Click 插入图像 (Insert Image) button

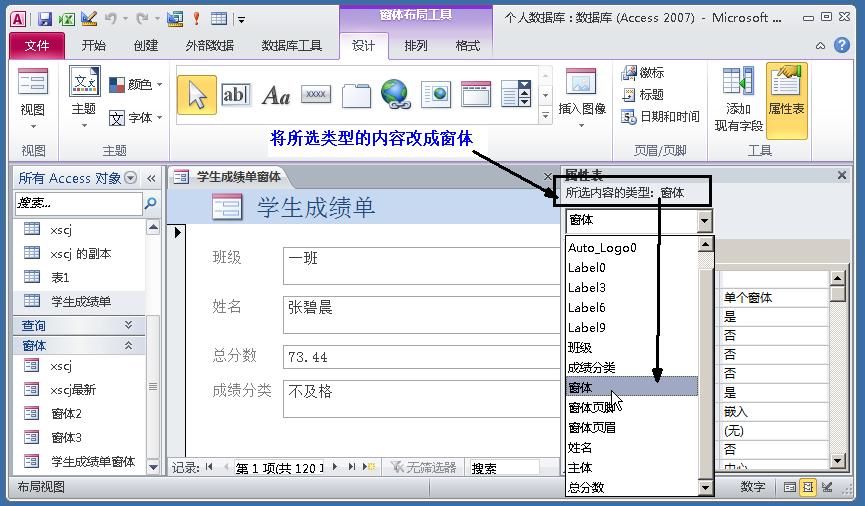click(581, 98)
